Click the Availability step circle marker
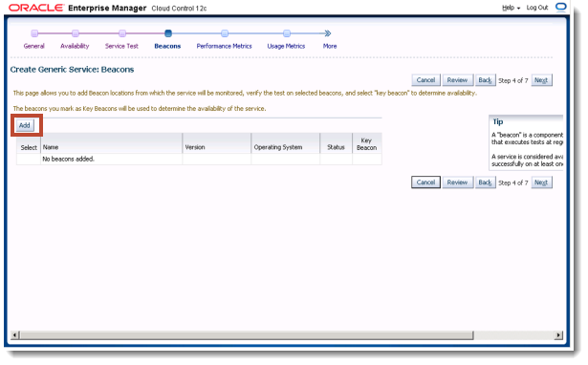Screen dimensions: 588x365 [75, 33]
